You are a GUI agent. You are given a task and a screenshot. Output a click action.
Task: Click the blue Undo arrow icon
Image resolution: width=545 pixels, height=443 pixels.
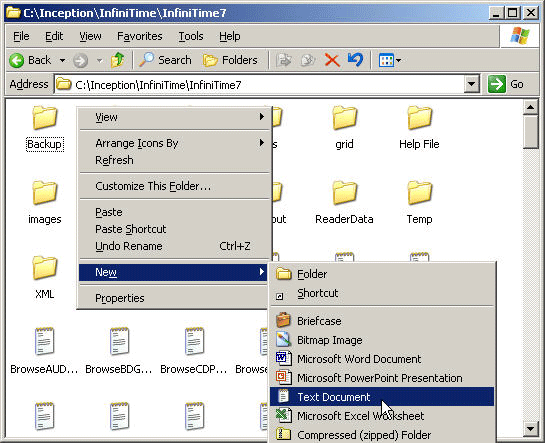355,60
